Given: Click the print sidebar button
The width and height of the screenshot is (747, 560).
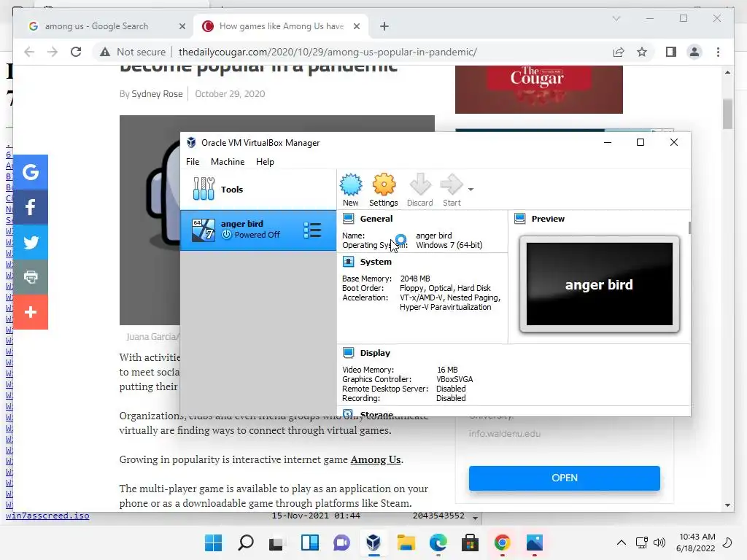Looking at the screenshot, I should [x=31, y=276].
